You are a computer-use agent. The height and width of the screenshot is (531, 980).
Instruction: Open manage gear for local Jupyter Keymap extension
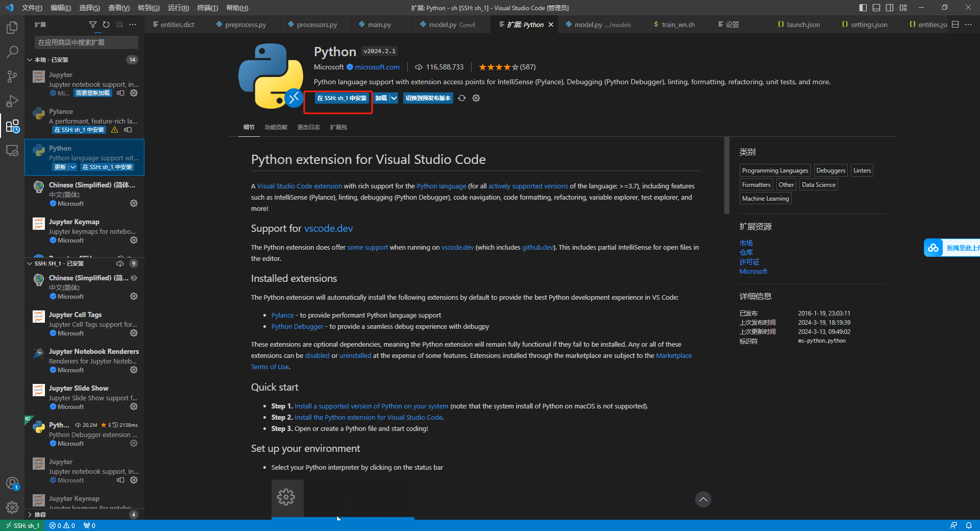(x=134, y=240)
